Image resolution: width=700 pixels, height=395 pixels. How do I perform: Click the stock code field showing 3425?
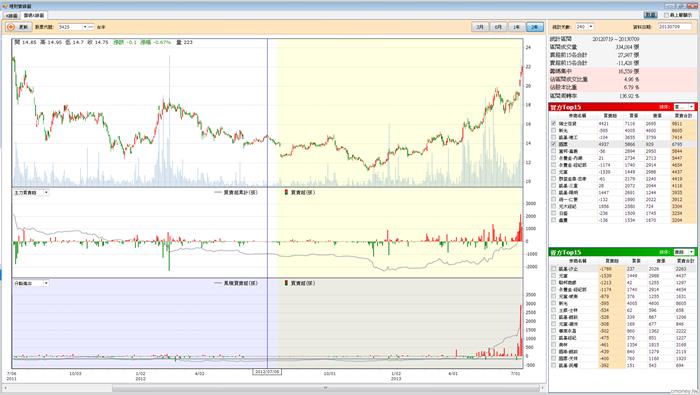coord(70,27)
